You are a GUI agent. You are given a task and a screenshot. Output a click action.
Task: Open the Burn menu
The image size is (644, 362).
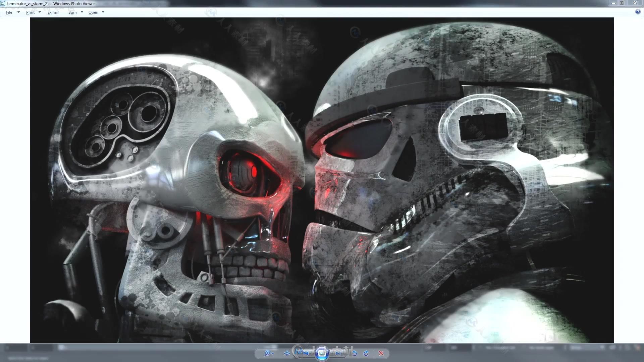72,12
